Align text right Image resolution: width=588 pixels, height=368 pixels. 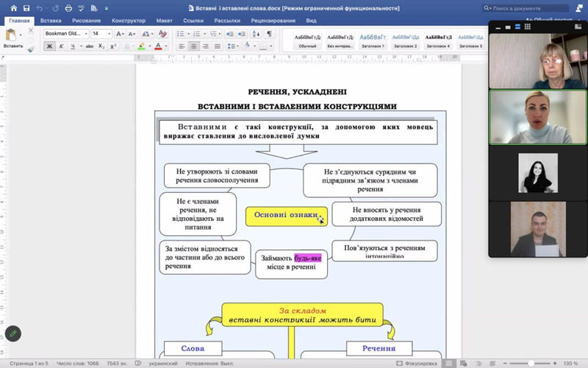206,46
